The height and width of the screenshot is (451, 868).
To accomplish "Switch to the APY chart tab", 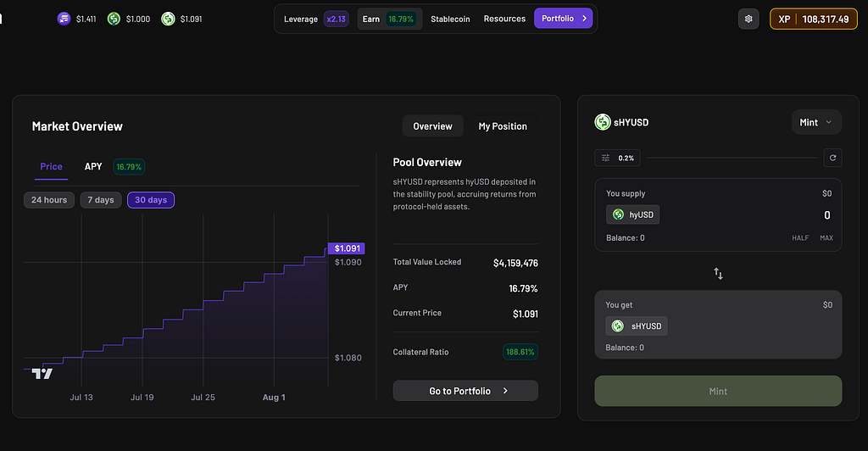I will 93,166.
